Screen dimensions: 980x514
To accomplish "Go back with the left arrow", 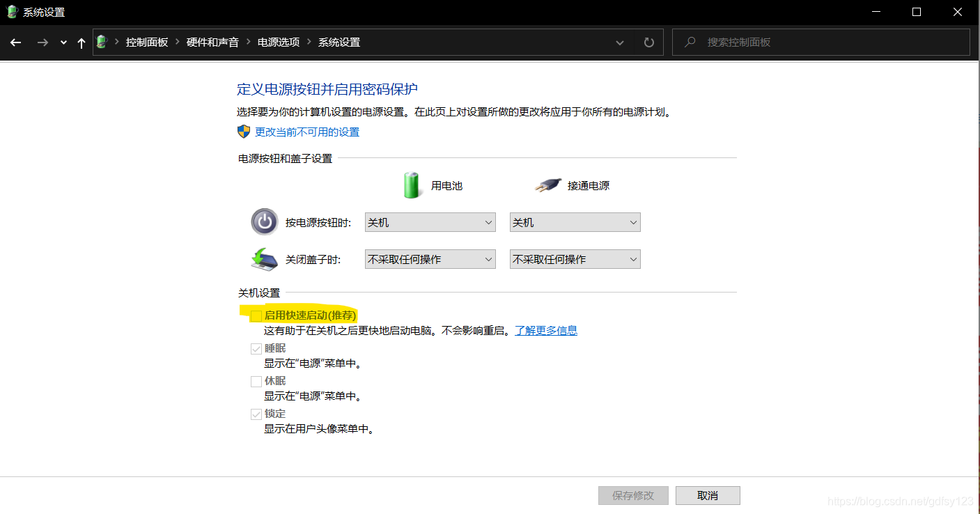I will 16,42.
